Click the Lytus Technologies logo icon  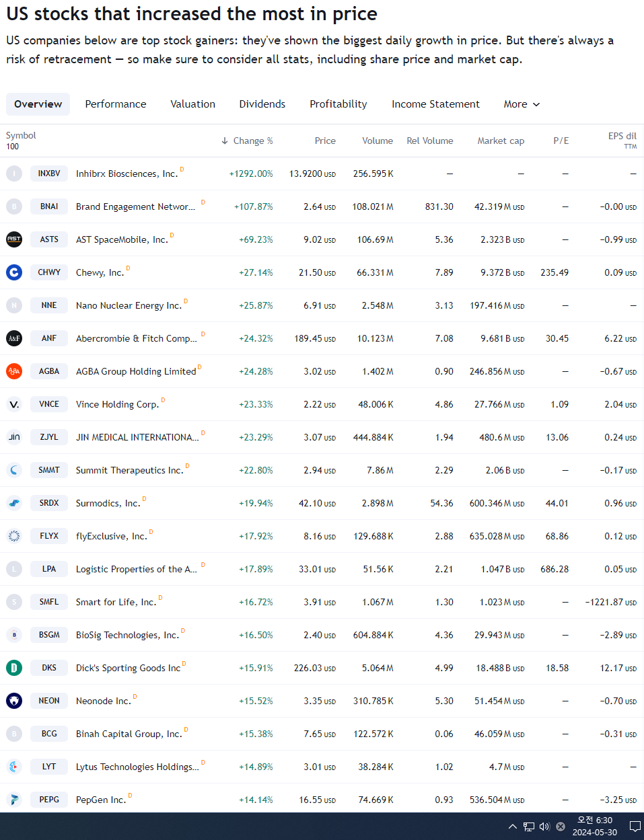[x=14, y=767]
